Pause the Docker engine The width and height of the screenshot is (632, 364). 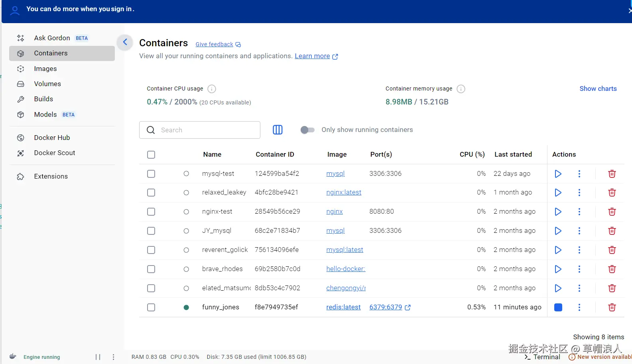pos(98,357)
